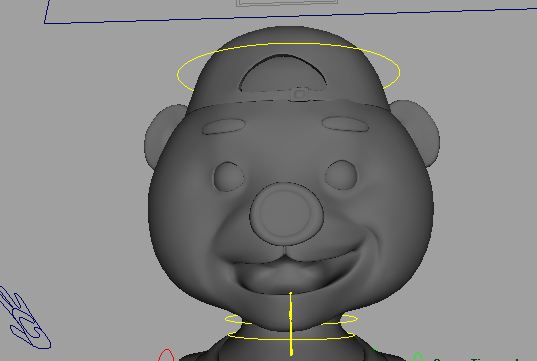Click the red curve control at bottom

point(166,355)
